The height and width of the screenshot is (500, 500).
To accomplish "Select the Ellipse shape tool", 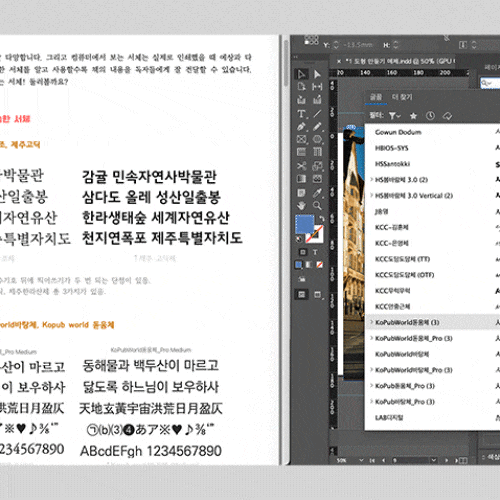I will (317, 139).
